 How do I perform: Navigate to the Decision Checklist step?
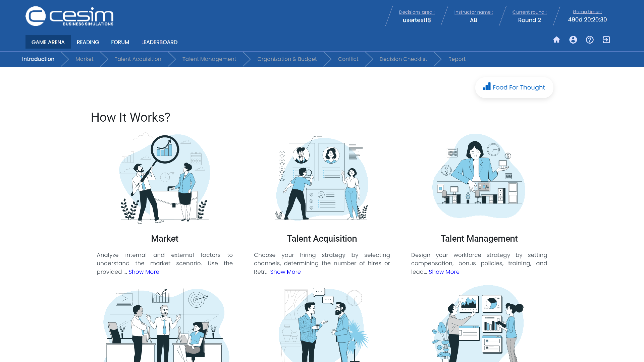point(403,59)
